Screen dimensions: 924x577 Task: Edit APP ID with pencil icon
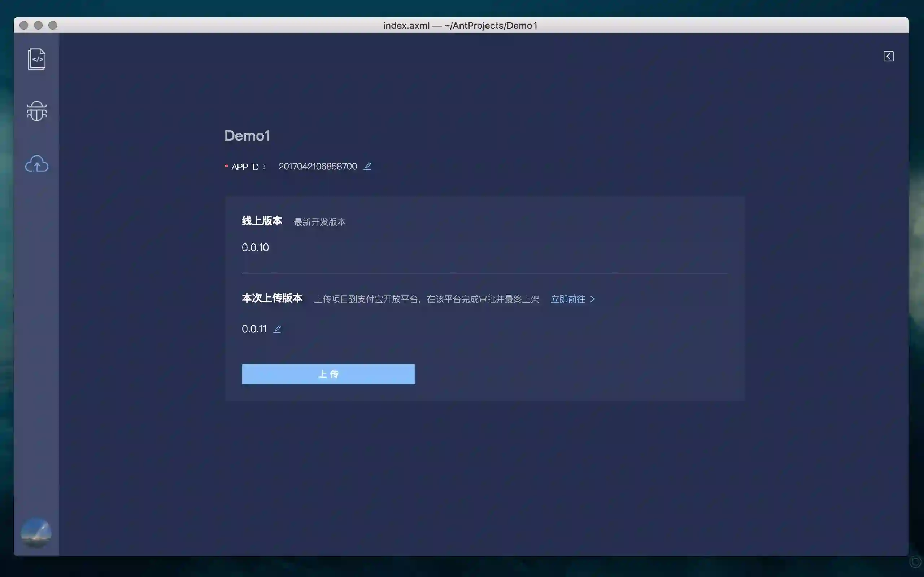click(x=367, y=166)
